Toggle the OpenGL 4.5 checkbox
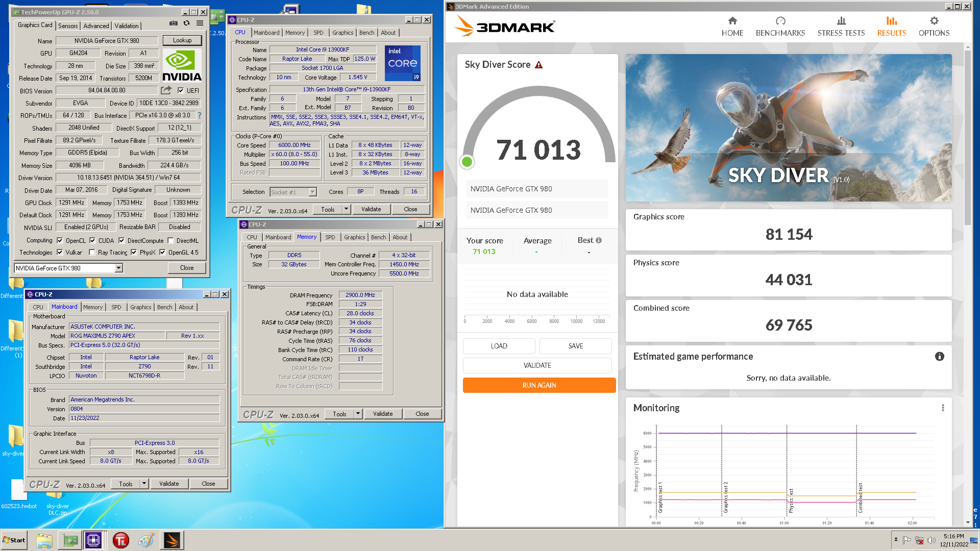Image resolution: width=980 pixels, height=551 pixels. (x=162, y=252)
